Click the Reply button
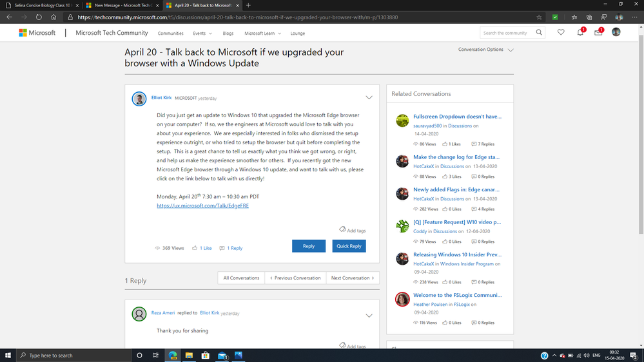The height and width of the screenshot is (362, 644). (309, 246)
